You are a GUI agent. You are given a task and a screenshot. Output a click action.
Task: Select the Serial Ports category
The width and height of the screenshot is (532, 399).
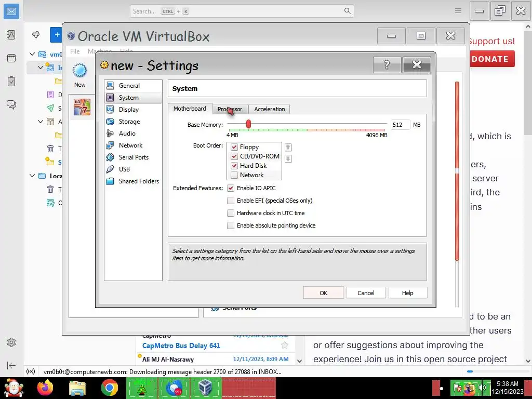(x=133, y=157)
